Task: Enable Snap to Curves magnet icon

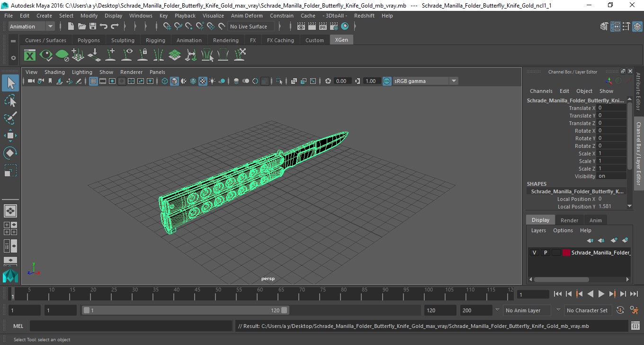Action: pyautogui.click(x=178, y=27)
